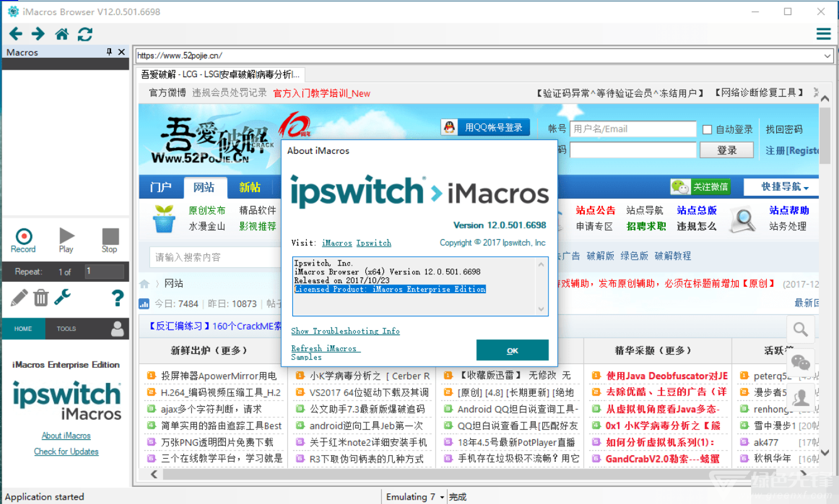Image resolution: width=839 pixels, height=504 pixels.
Task: Toggle the 自动登录 checkbox
Action: [x=707, y=129]
